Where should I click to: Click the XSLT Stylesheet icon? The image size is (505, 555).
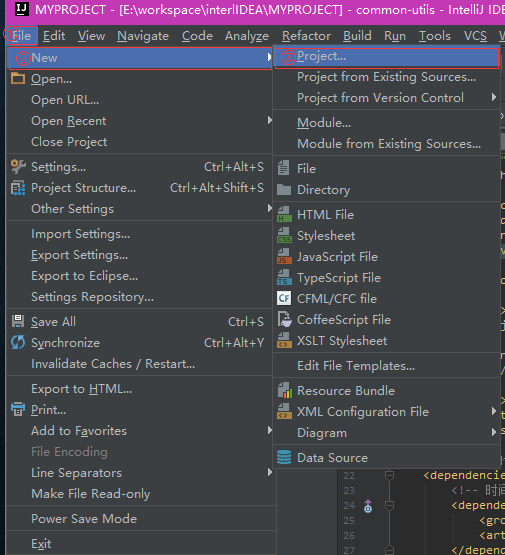284,340
